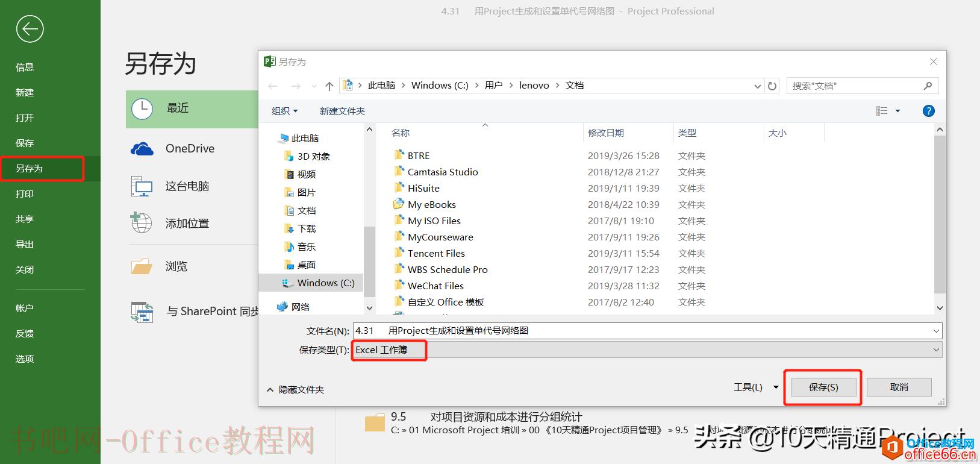Select Documents in the navigation tree
This screenshot has width=980, height=464.
[x=300, y=210]
